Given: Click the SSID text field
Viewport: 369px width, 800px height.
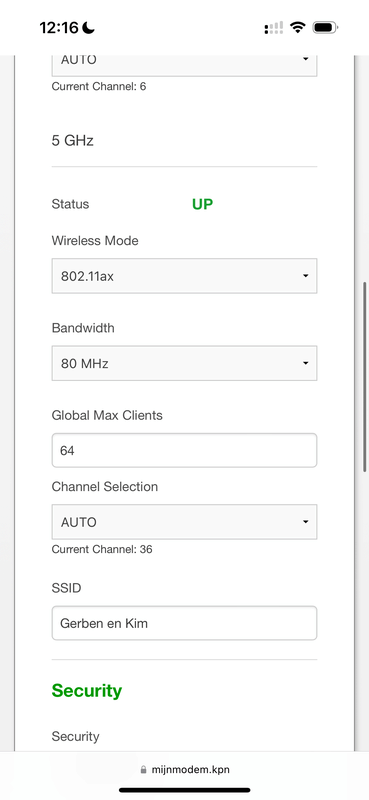Looking at the screenshot, I should (184, 623).
